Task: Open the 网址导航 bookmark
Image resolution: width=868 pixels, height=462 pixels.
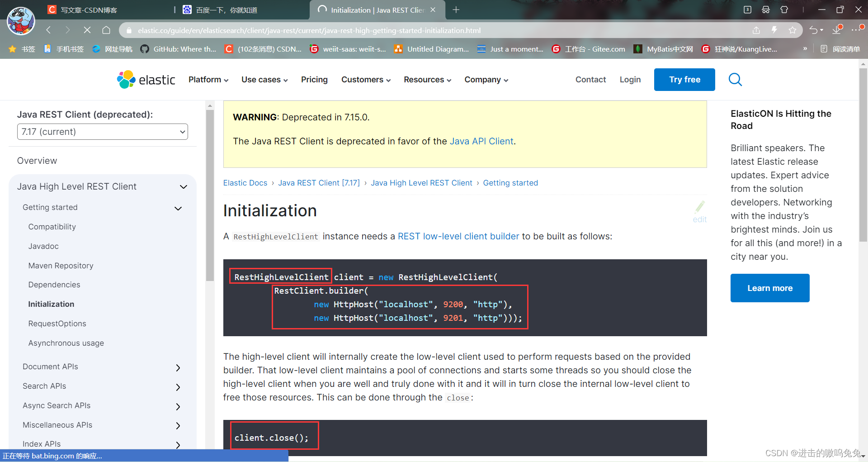Action: coord(112,49)
